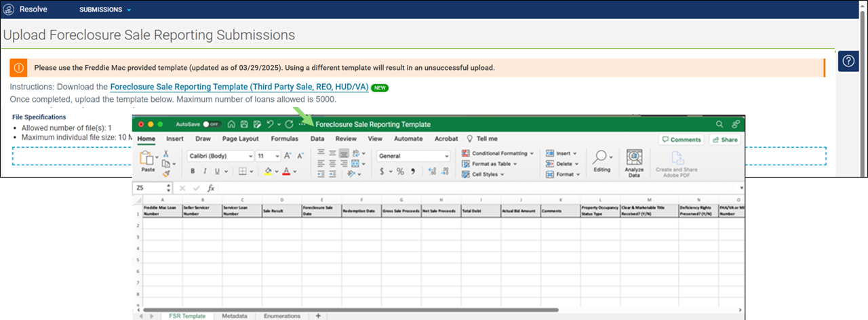This screenshot has height=320, width=868.
Task: Toggle Underline formatting
Action: pos(217,172)
